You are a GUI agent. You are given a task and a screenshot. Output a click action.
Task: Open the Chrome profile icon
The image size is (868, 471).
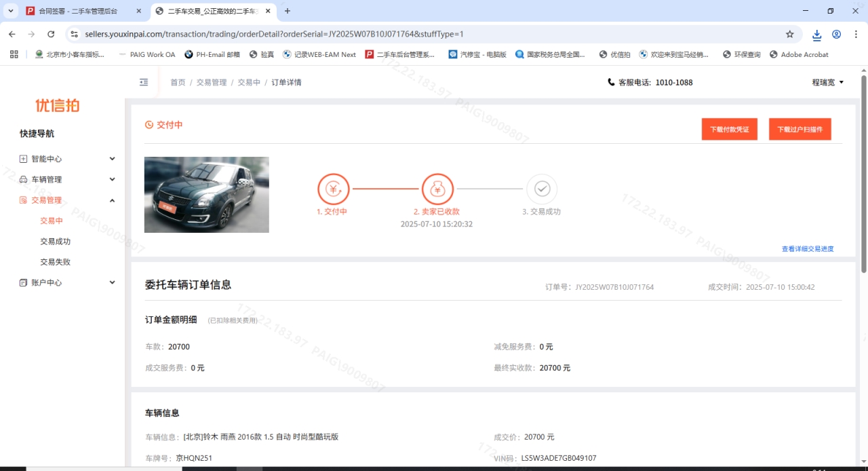coord(837,34)
